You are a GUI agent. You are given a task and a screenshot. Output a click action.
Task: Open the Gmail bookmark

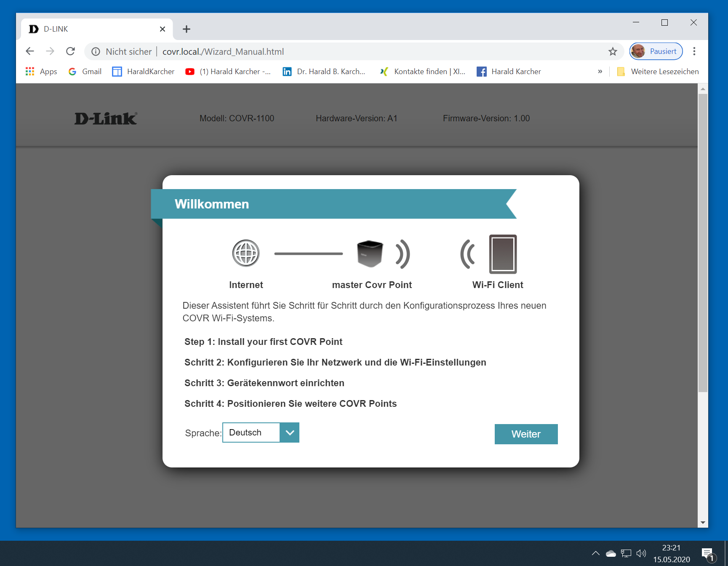point(85,72)
